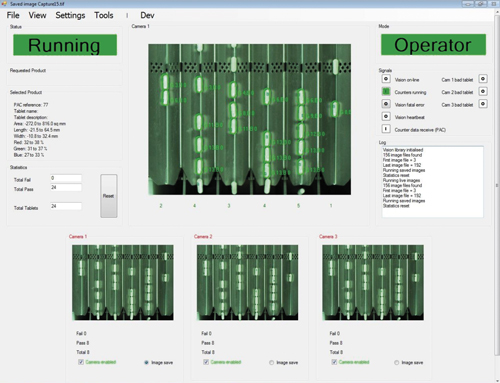Click the Cam 1 bad tablet indicator
Image resolution: width=500 pixels, height=383 pixels.
pos(483,79)
